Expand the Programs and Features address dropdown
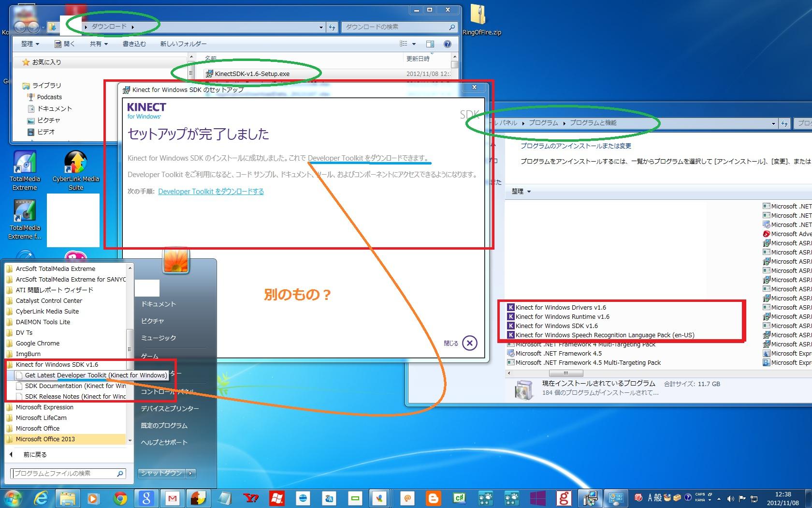Screen dimensions: 812x508 click(773, 123)
